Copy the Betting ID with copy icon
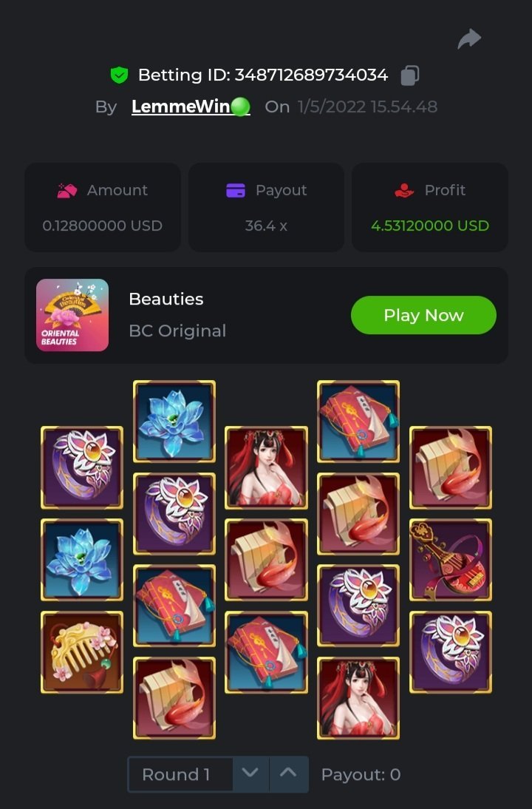The width and height of the screenshot is (532, 809). (x=410, y=75)
